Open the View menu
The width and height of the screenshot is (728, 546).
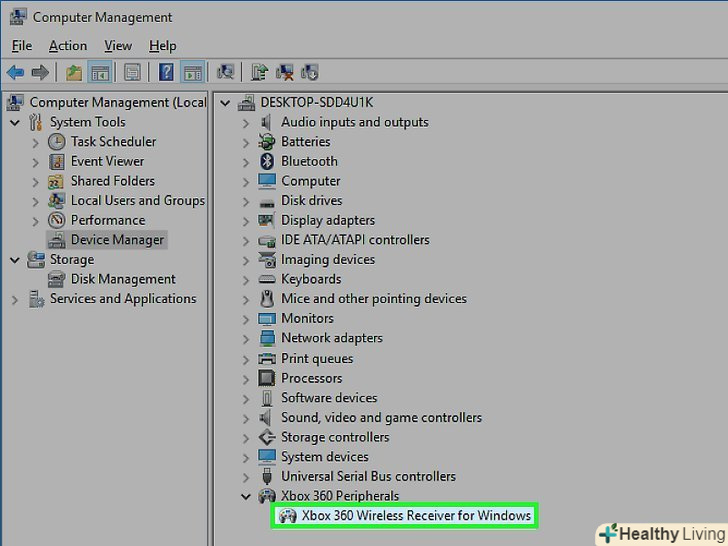[118, 46]
